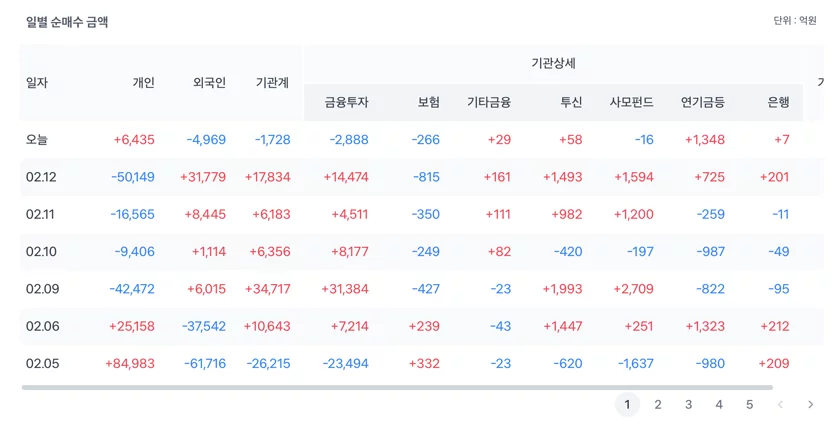The width and height of the screenshot is (835, 424).
Task: Click 사모펀드 value +1,594 on 02.12
Action: point(634,177)
